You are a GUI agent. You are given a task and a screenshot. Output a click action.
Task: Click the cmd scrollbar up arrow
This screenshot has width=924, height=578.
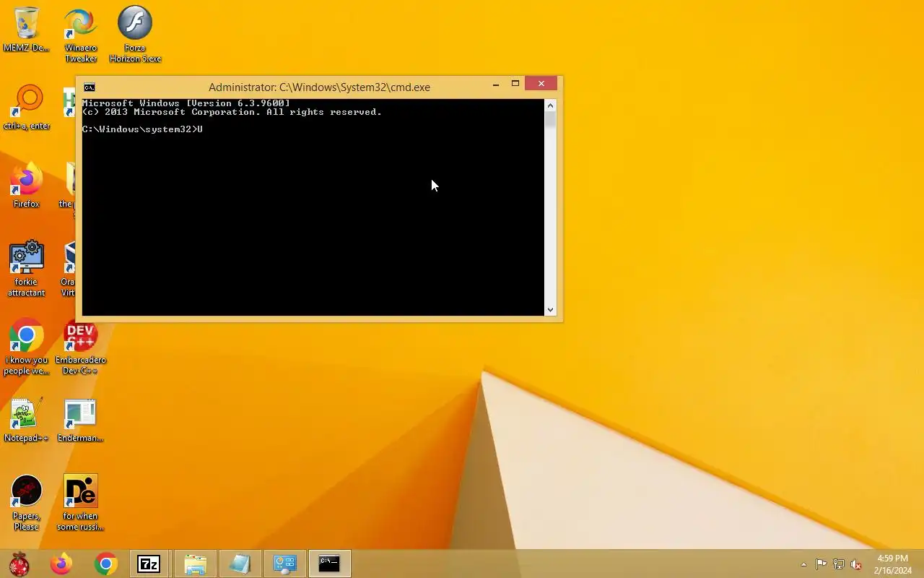click(x=551, y=105)
